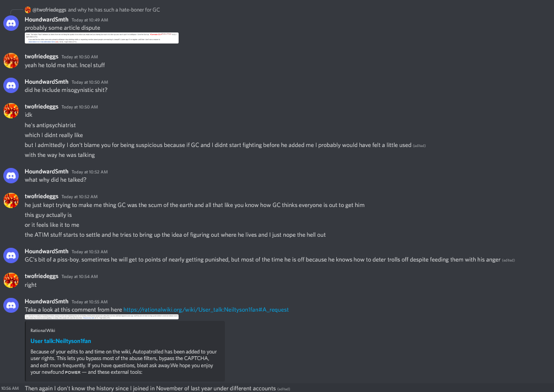Image resolution: width=554 pixels, height=392 pixels.
Task: Click HoundwardSmth's avatar beside 'misogynistic' question
Action: (11, 85)
